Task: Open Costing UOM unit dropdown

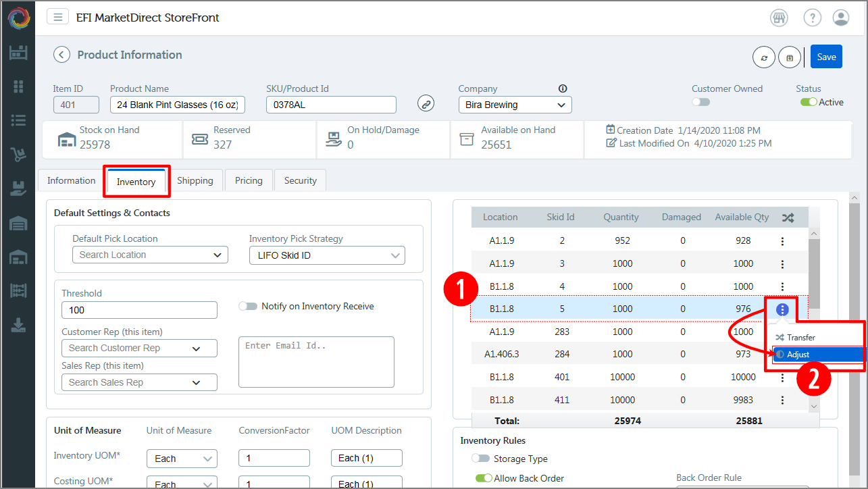Action: click(182, 482)
